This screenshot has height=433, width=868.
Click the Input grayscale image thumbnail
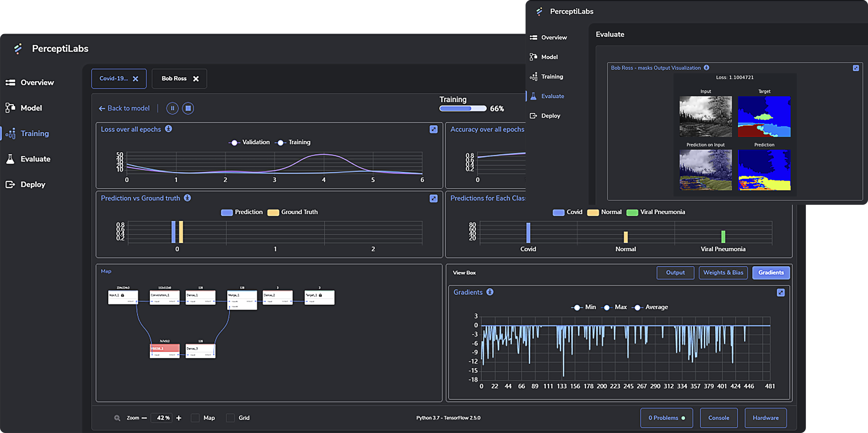click(706, 117)
